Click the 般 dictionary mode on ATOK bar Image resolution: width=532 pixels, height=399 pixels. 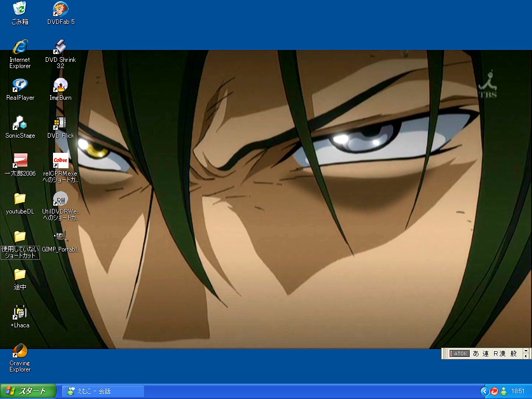514,353
